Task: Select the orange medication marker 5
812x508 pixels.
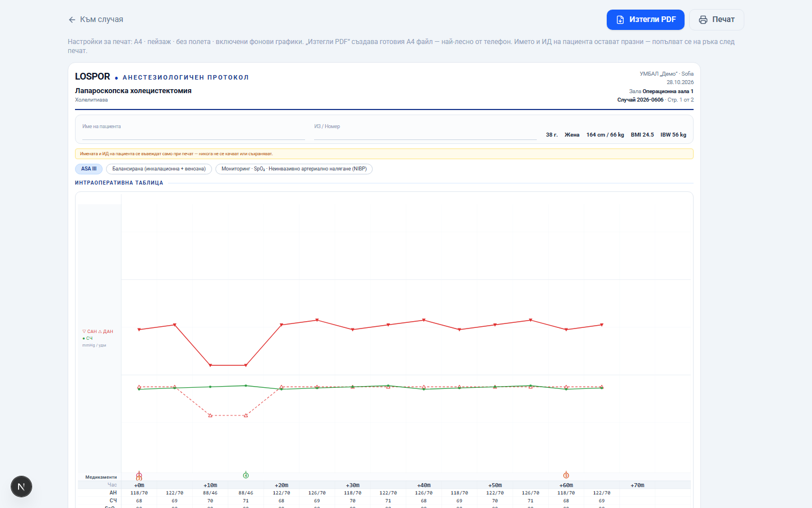Action: tap(566, 475)
